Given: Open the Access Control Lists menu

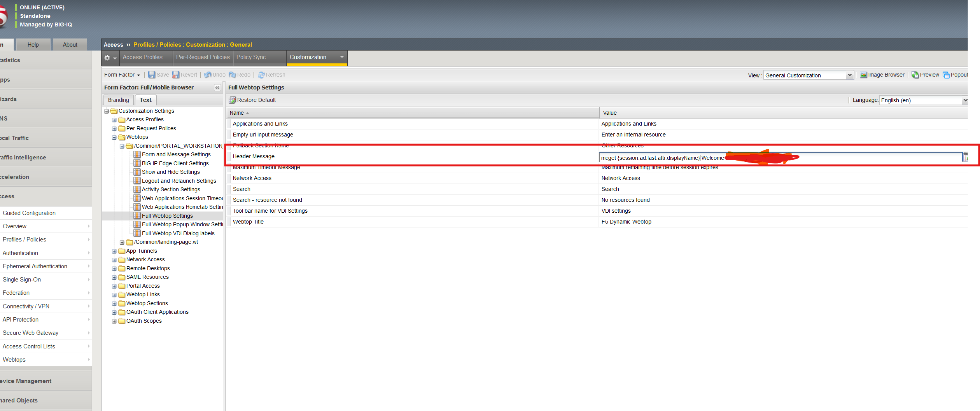Looking at the screenshot, I should point(46,346).
